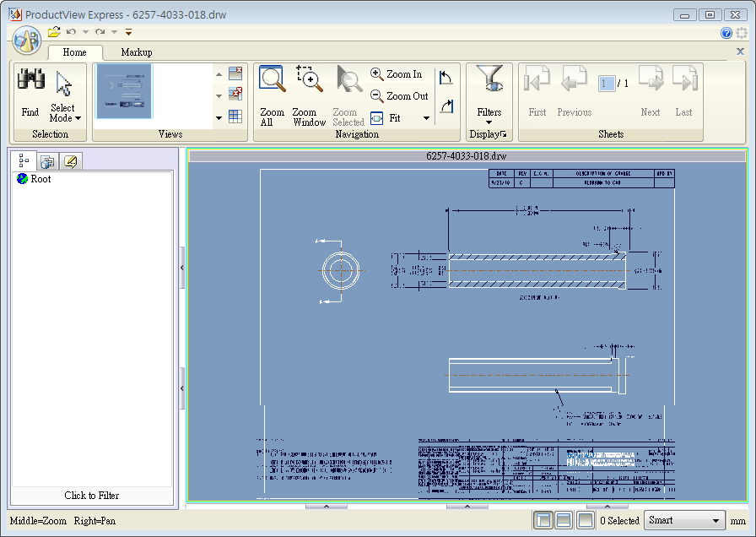
Task: Rotate view counterclockwise using the arrow icon
Action: point(446,78)
